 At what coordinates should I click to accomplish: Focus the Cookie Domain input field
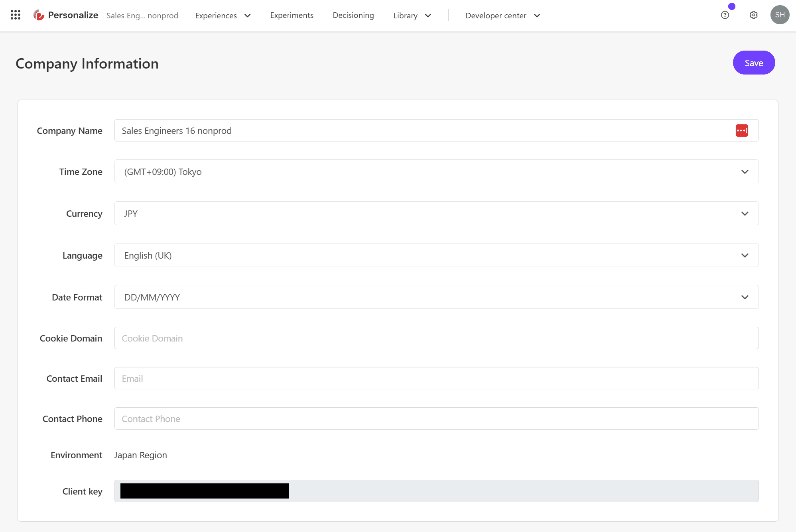click(x=436, y=338)
